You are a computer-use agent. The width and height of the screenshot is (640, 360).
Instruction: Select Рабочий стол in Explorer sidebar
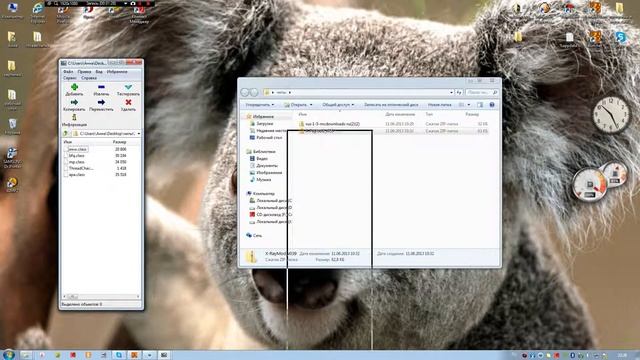pos(269,138)
